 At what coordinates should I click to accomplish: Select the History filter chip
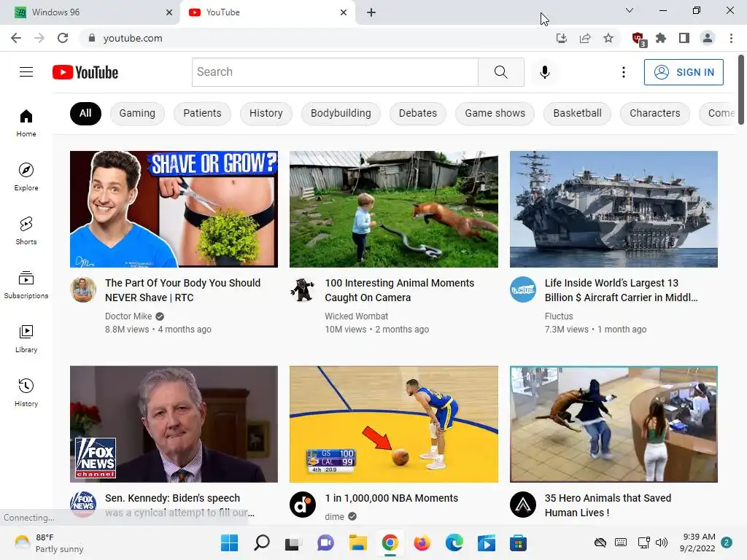click(x=266, y=113)
